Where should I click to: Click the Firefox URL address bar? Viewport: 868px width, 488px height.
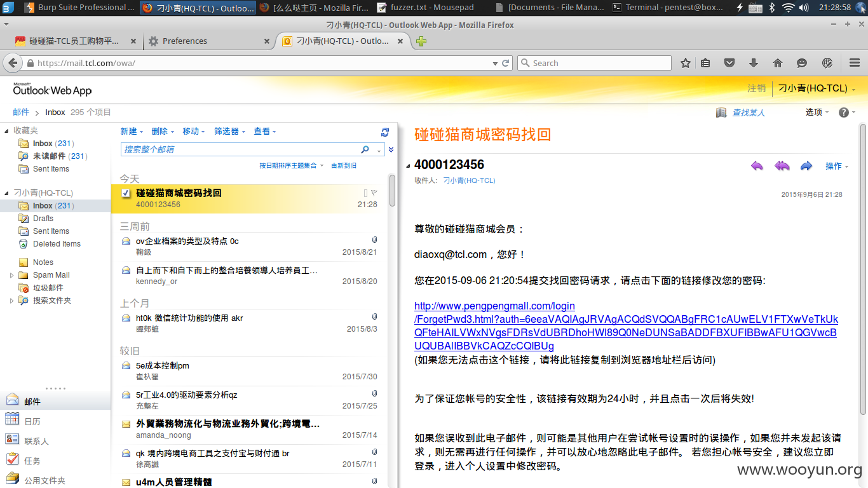[264, 63]
